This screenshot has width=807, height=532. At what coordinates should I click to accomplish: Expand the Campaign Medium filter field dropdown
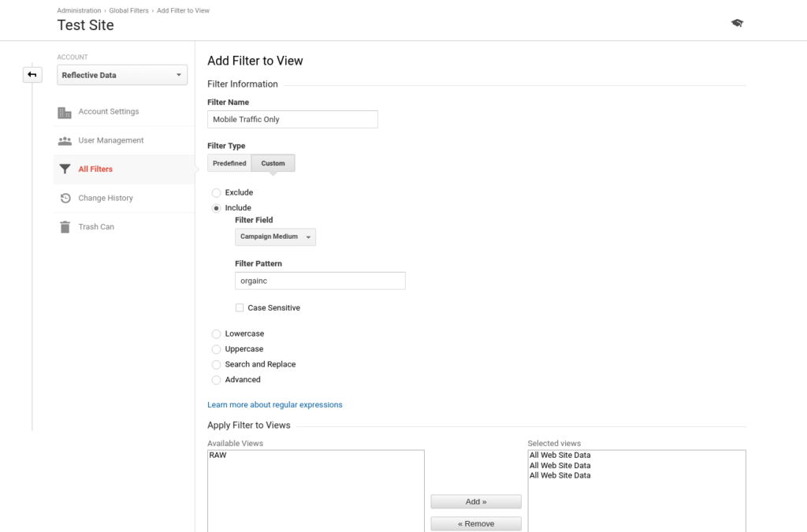pyautogui.click(x=275, y=237)
